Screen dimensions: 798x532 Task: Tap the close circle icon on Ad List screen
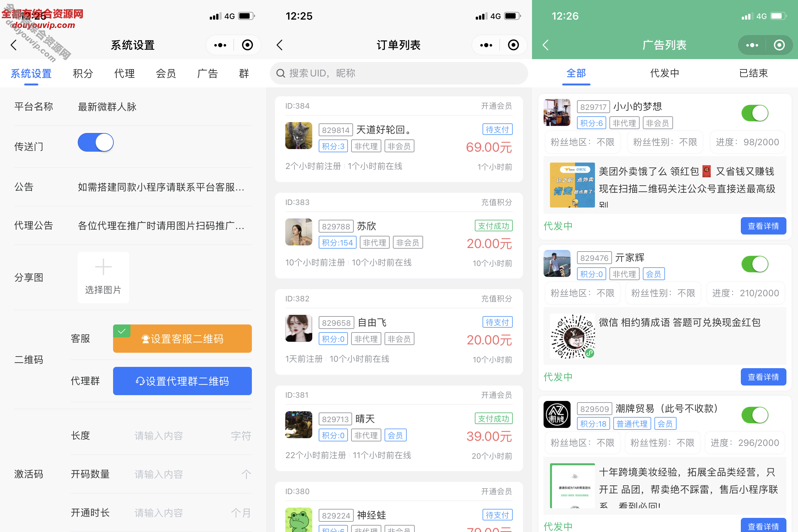pos(779,45)
